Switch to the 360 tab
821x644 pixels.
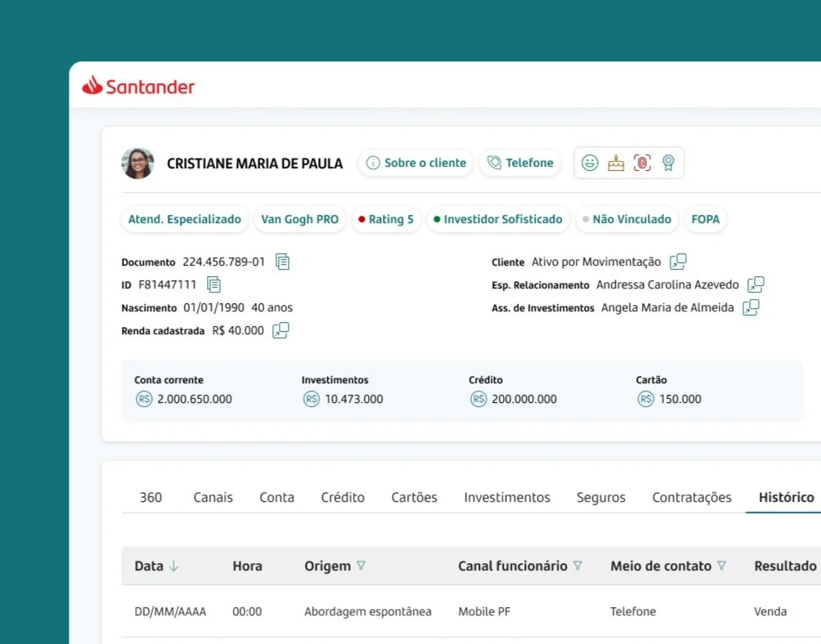pyautogui.click(x=150, y=497)
